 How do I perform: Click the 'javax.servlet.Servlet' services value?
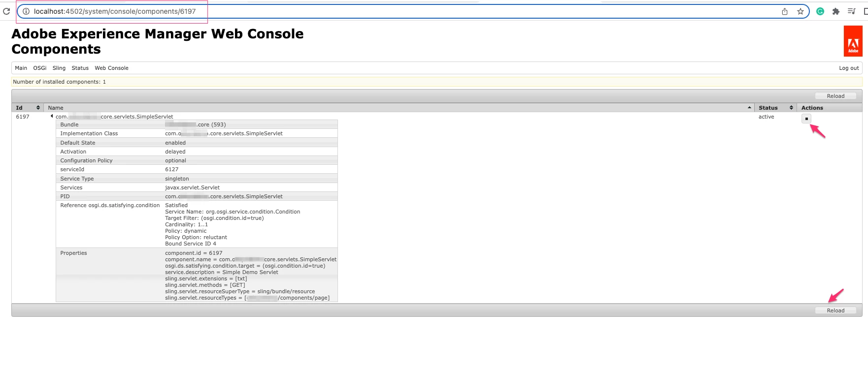pyautogui.click(x=192, y=187)
